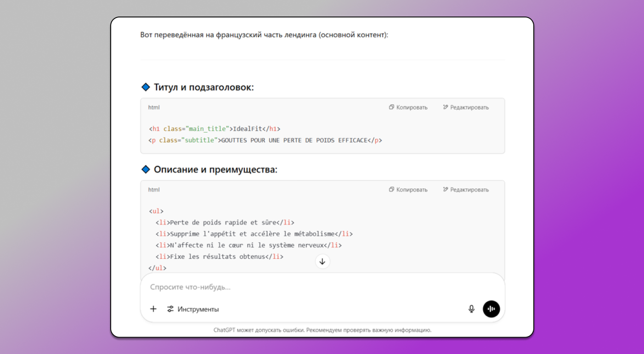644x354 pixels.
Task: Click the sliders icon next to Инструменты
Action: (170, 309)
